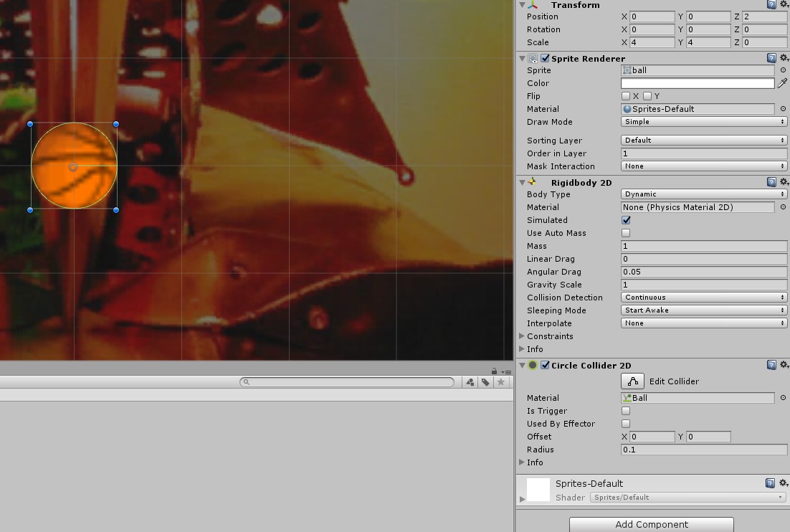
Task: Open the Body Type dropdown
Action: pos(704,194)
